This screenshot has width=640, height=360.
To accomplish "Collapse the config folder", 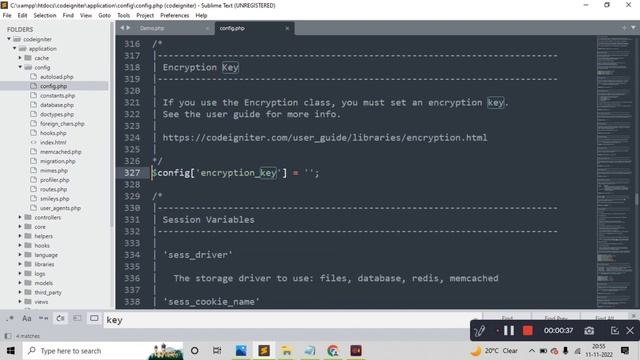I will click(20, 67).
